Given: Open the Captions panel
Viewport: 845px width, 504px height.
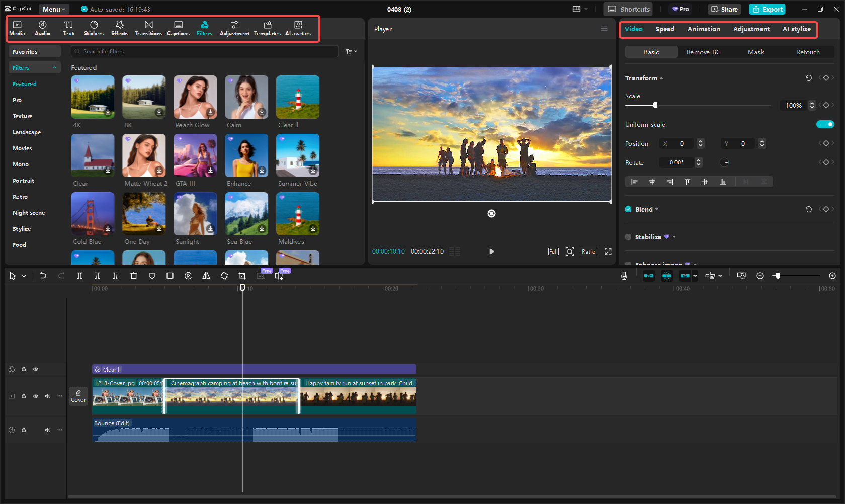Looking at the screenshot, I should coord(178,28).
